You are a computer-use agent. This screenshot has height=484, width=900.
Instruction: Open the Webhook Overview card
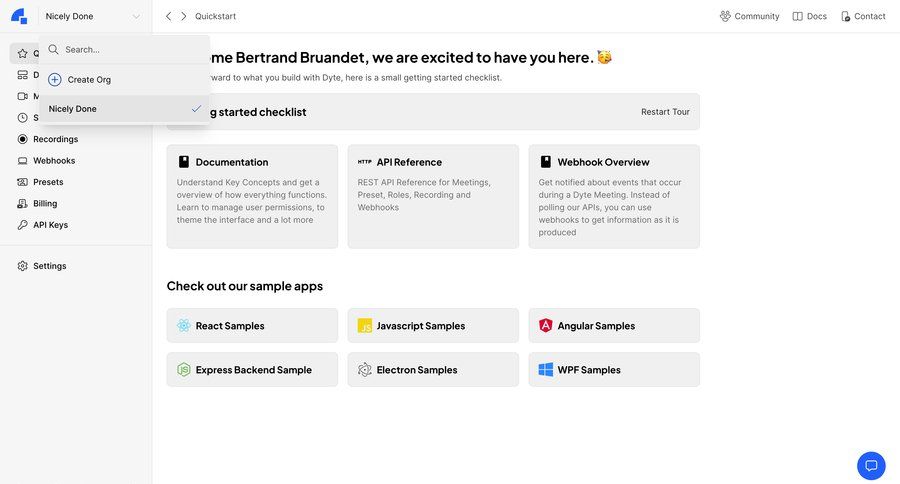(x=614, y=196)
